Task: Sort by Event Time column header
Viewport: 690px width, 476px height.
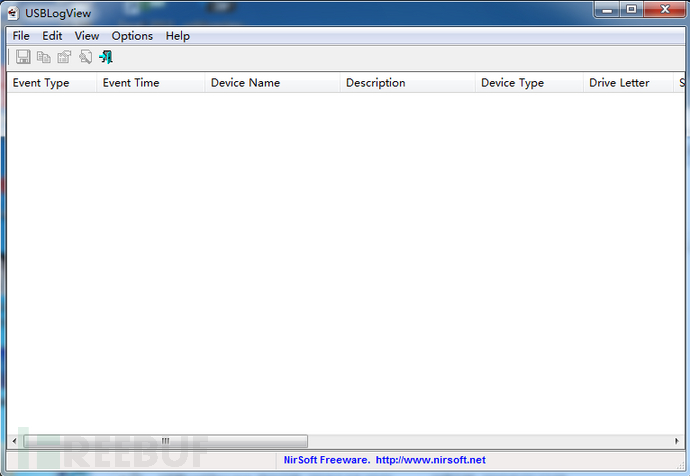Action: pyautogui.click(x=150, y=83)
